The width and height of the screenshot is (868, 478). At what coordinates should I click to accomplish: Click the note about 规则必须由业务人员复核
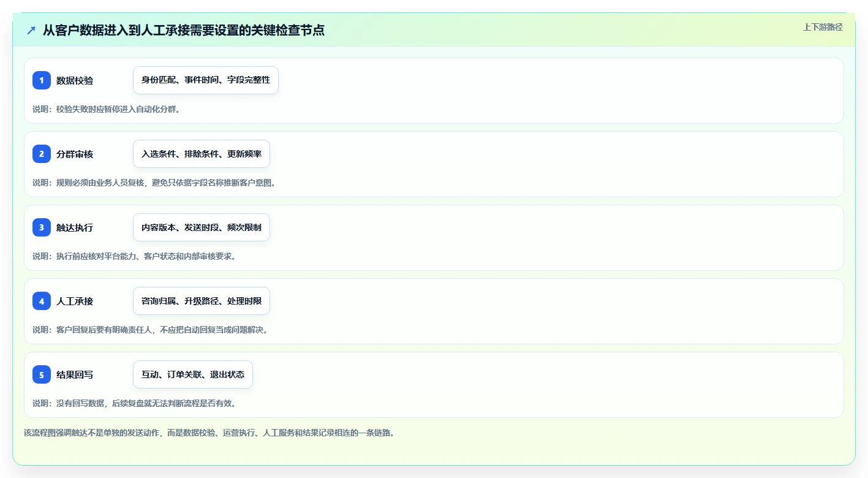[x=154, y=183]
